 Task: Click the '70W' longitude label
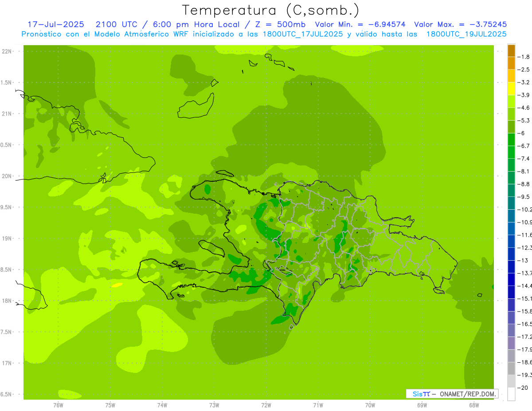tap(370, 405)
